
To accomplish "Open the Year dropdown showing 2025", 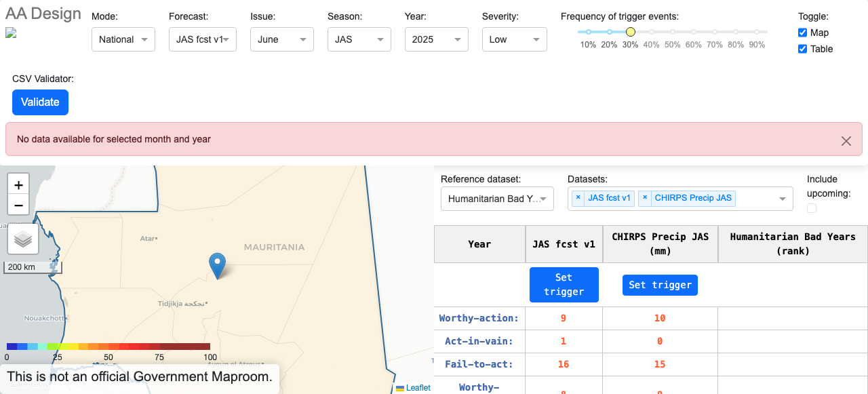I will pos(436,39).
